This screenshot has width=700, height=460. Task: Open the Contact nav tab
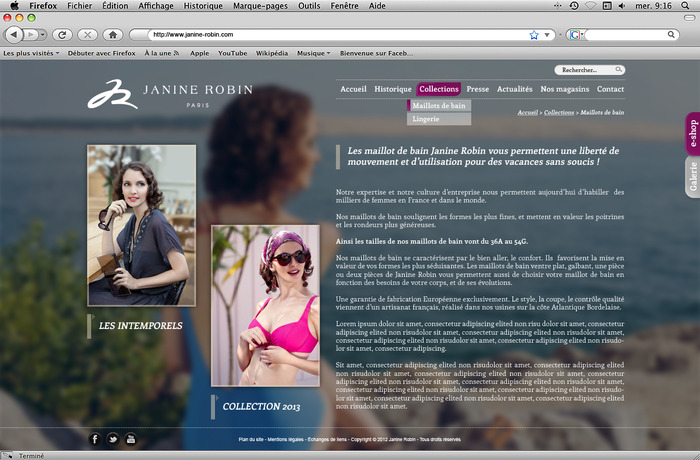[x=610, y=89]
